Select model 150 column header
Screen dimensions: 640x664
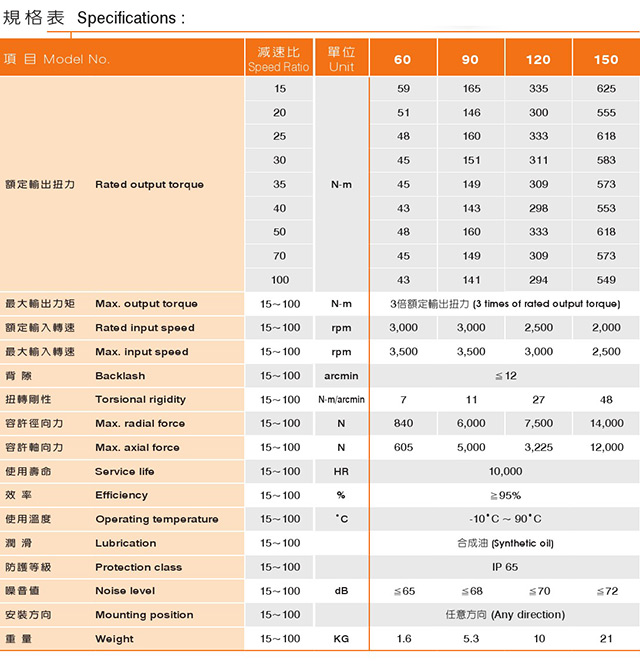coord(606,59)
